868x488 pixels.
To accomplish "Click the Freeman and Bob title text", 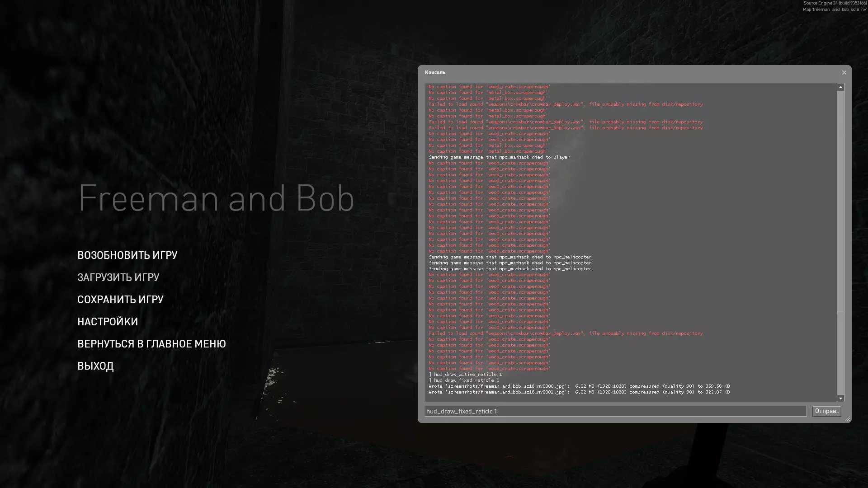I will tap(216, 198).
